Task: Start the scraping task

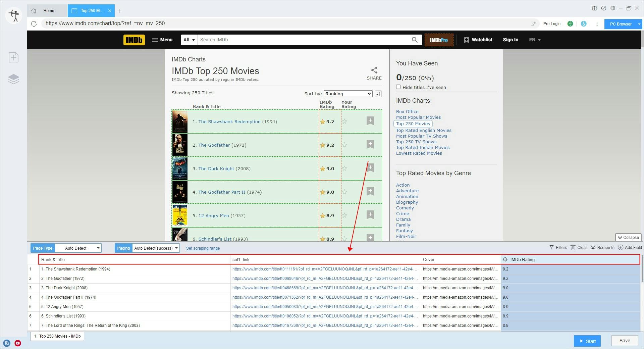Action: tap(587, 341)
